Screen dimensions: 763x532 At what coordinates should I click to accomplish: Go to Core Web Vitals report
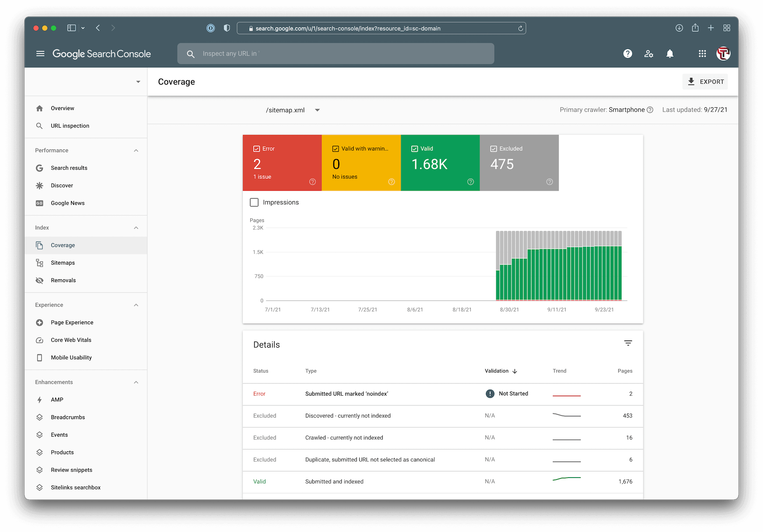[71, 340]
